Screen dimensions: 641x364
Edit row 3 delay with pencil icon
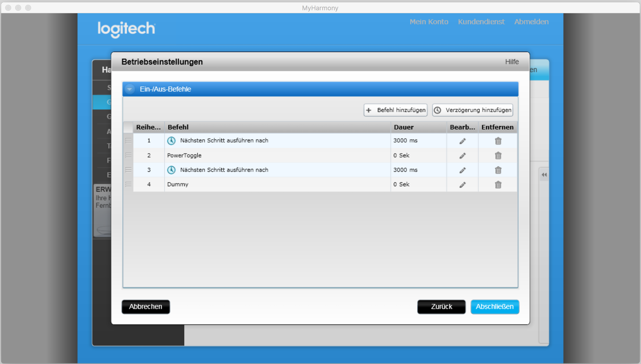[462, 170]
